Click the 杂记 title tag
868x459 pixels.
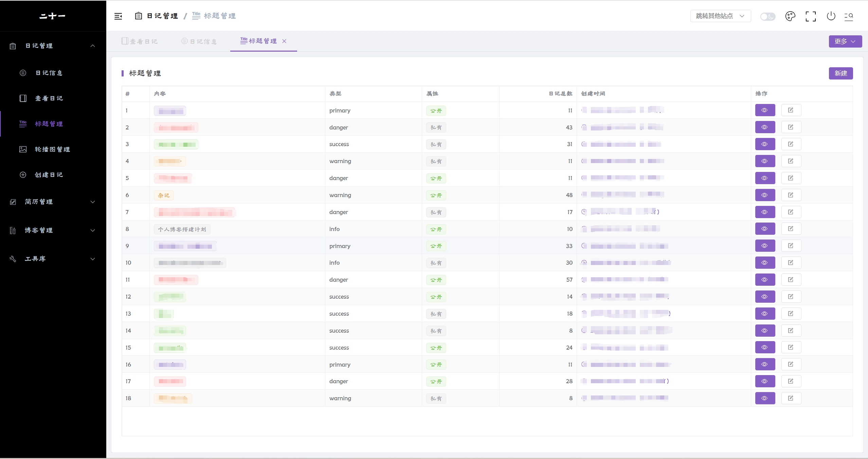pyautogui.click(x=164, y=195)
